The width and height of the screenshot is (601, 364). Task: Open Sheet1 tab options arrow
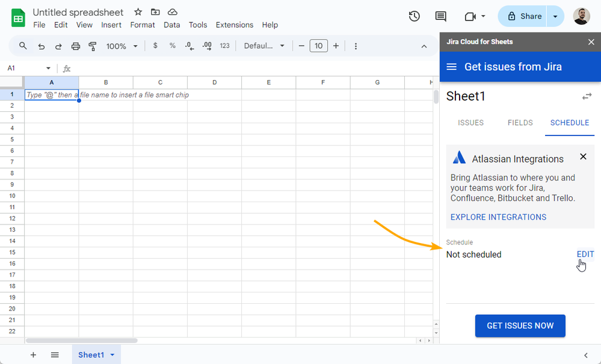[x=112, y=355]
